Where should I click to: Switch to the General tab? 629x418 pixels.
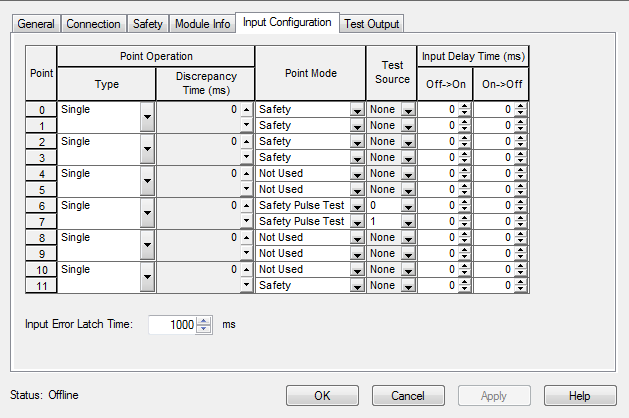click(x=36, y=24)
